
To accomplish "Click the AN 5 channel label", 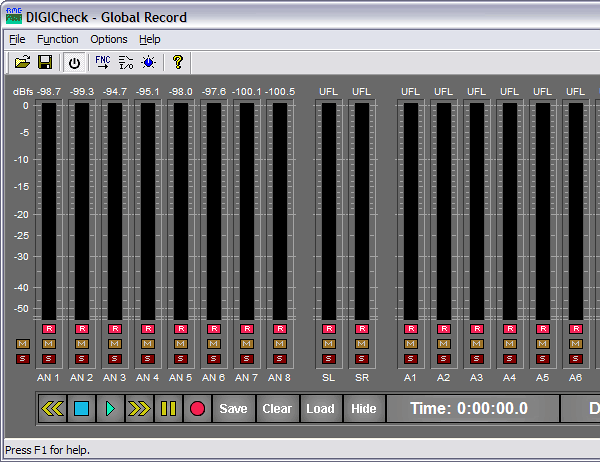I will tap(181, 378).
